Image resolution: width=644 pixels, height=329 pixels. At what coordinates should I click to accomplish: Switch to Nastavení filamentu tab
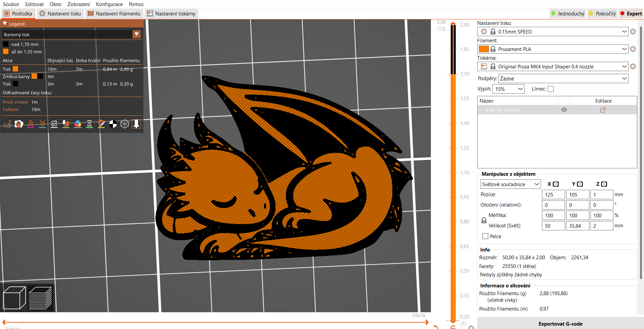click(114, 14)
